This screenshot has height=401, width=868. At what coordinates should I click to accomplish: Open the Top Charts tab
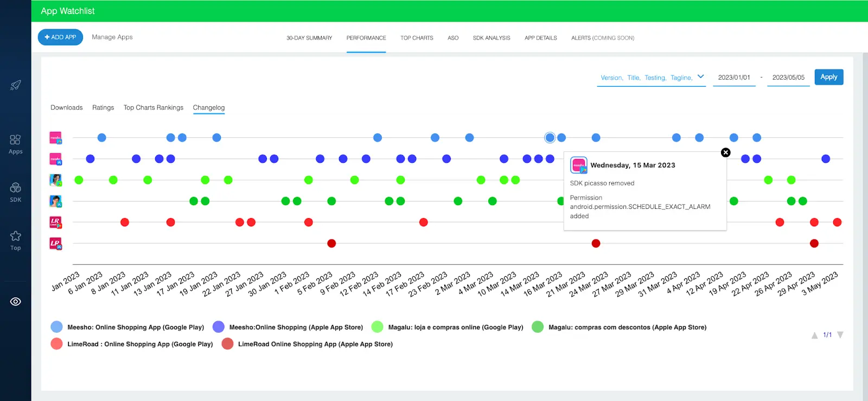click(x=417, y=38)
